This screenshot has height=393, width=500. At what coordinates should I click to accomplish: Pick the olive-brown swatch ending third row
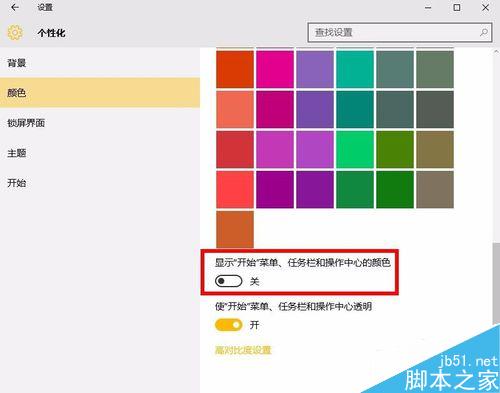pyautogui.click(x=435, y=149)
